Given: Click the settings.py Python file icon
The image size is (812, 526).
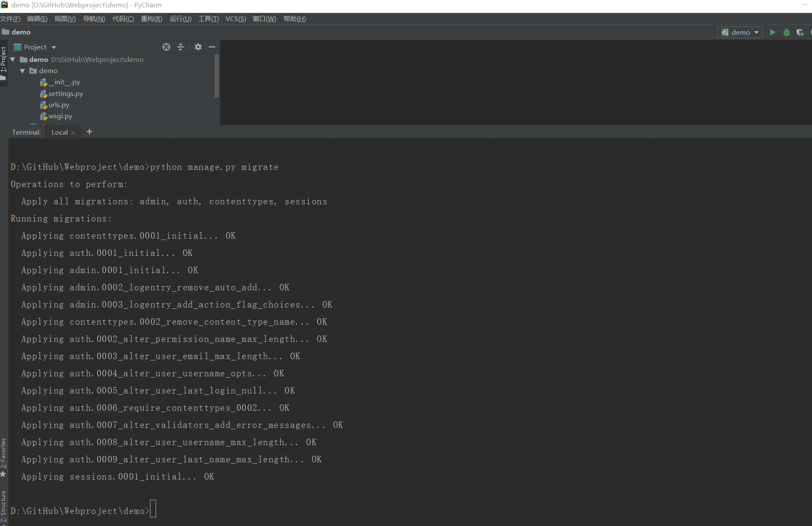Looking at the screenshot, I should click(x=43, y=93).
